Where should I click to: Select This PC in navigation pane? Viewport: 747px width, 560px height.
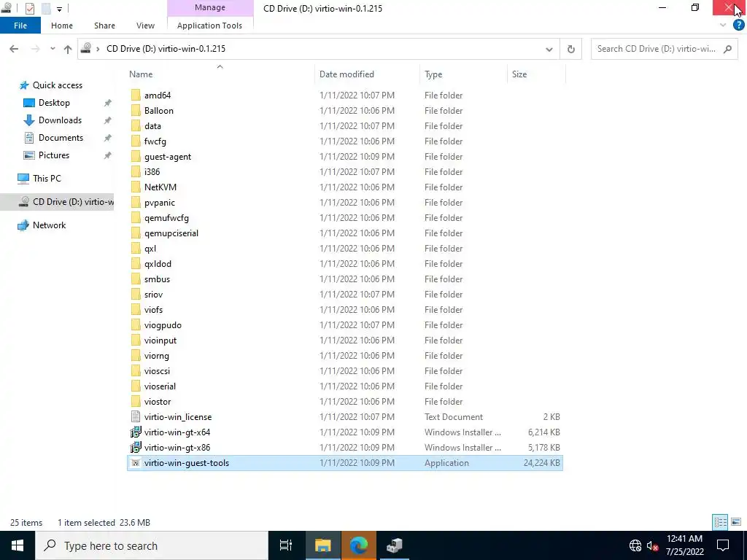point(47,179)
